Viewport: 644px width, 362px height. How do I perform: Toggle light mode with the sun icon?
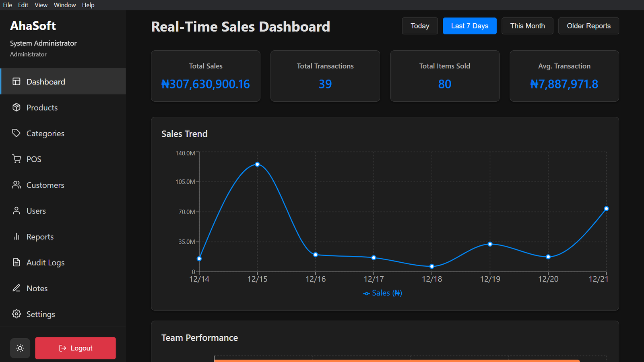click(x=20, y=348)
